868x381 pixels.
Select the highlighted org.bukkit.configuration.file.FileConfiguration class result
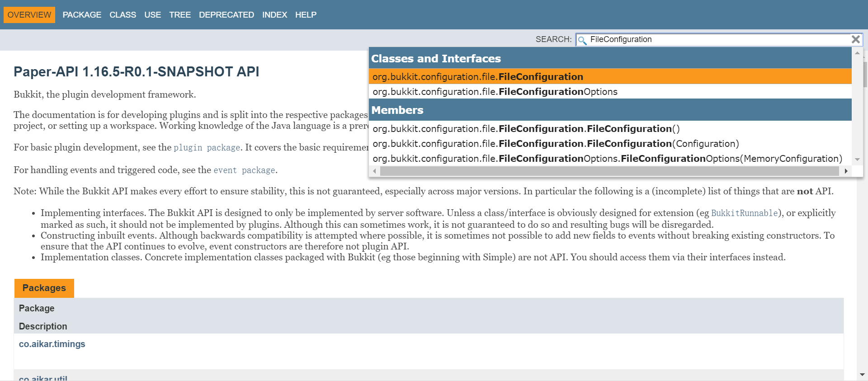610,76
